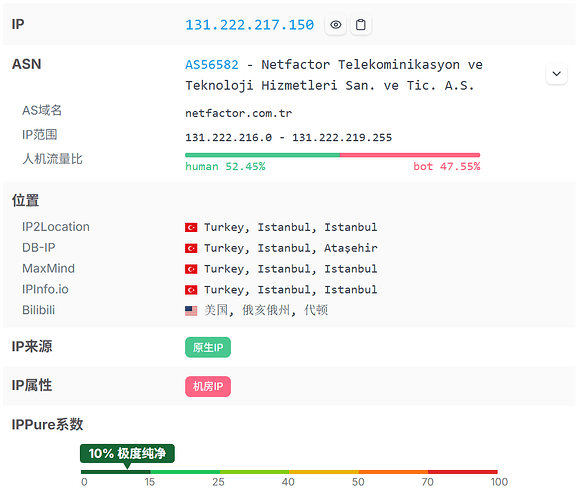The height and width of the screenshot is (500, 585).
Task: Click scale value 15 on IPPure bar
Action: click(150, 482)
